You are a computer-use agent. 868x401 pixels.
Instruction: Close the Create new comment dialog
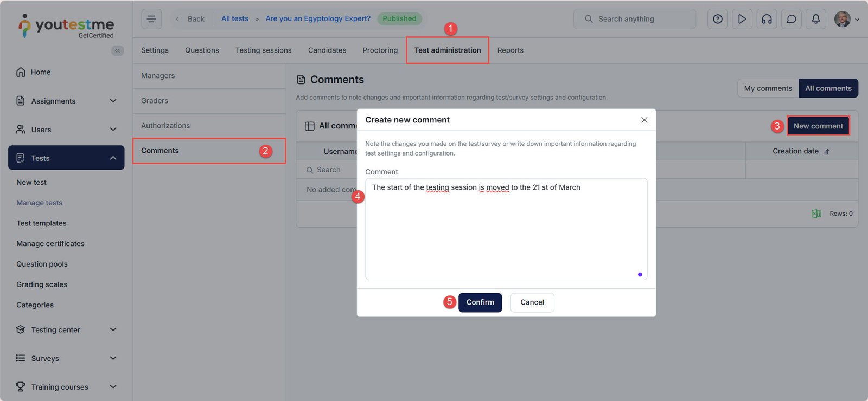644,120
